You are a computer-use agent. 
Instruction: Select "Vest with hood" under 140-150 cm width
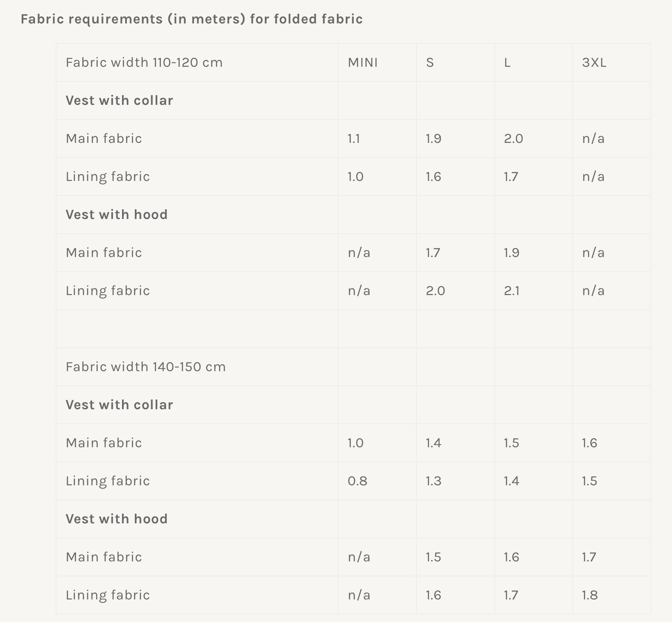[x=117, y=519]
